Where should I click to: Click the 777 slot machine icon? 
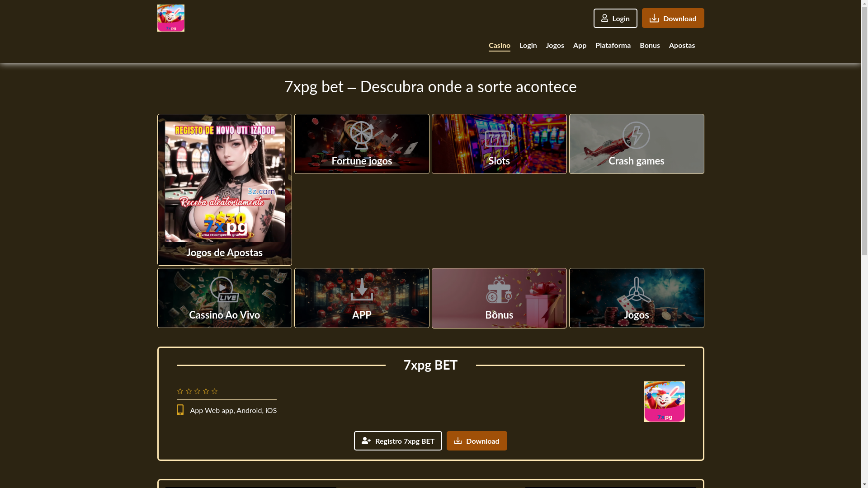pos(499,136)
